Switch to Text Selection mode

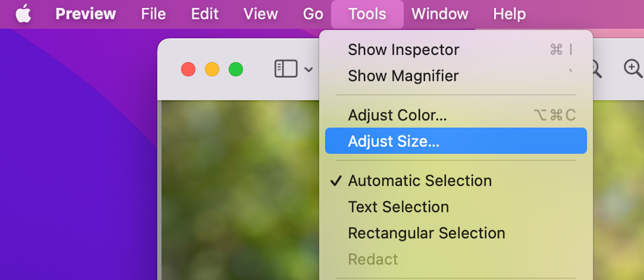pyautogui.click(x=398, y=207)
